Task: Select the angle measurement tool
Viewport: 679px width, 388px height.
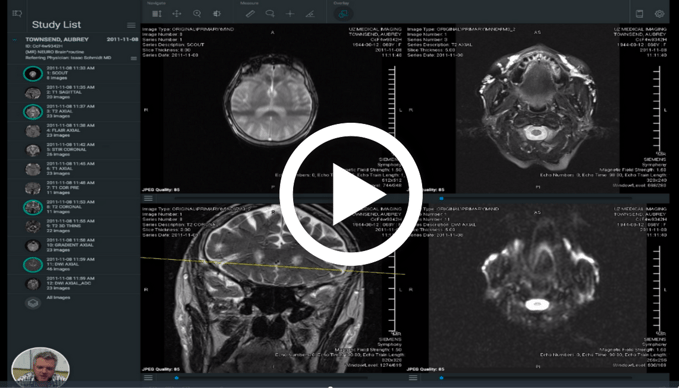Action: pos(310,14)
